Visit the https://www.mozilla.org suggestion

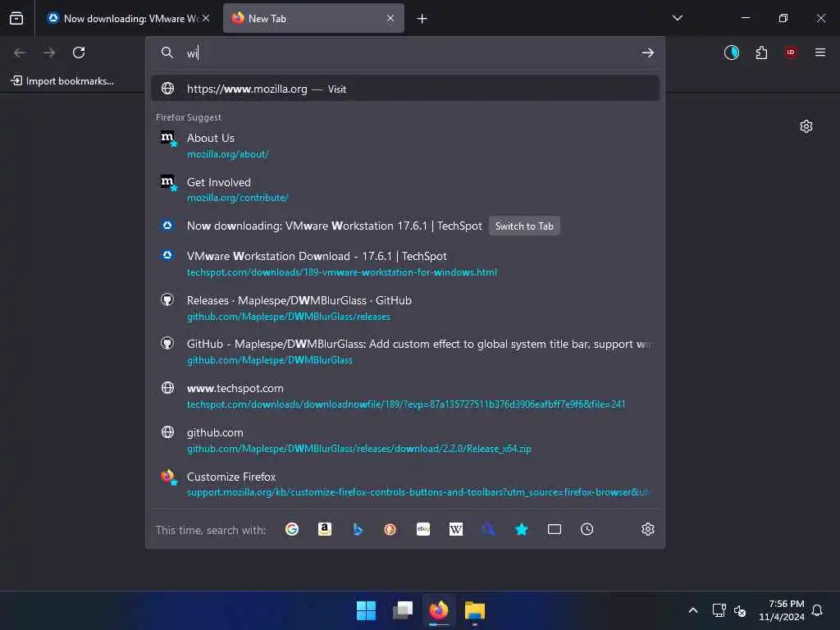pyautogui.click(x=405, y=89)
